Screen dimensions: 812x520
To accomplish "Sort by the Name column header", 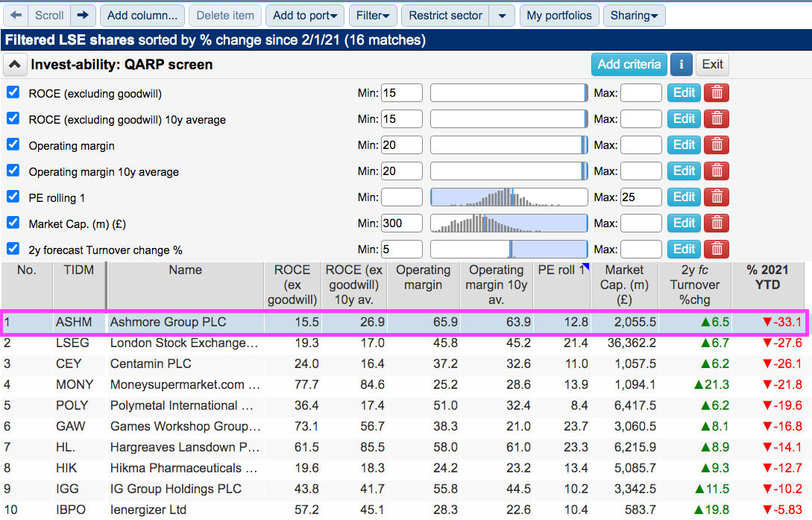I will pyautogui.click(x=186, y=285).
